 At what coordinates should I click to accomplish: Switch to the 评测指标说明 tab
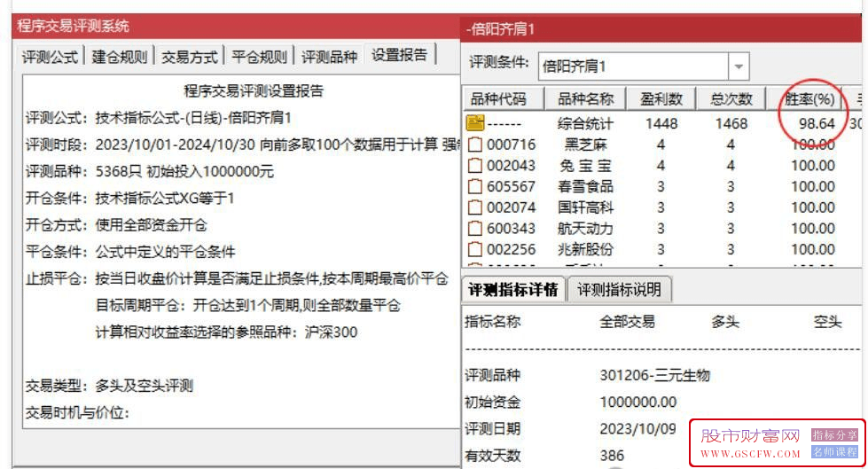pyautogui.click(x=619, y=290)
